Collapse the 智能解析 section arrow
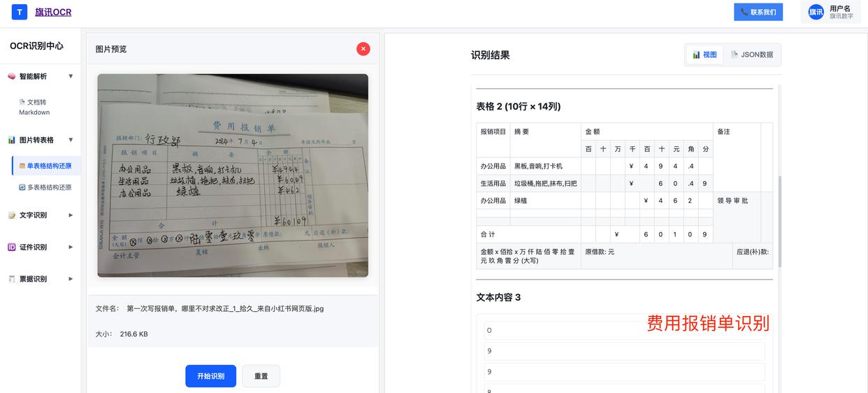868x393 pixels. point(71,76)
